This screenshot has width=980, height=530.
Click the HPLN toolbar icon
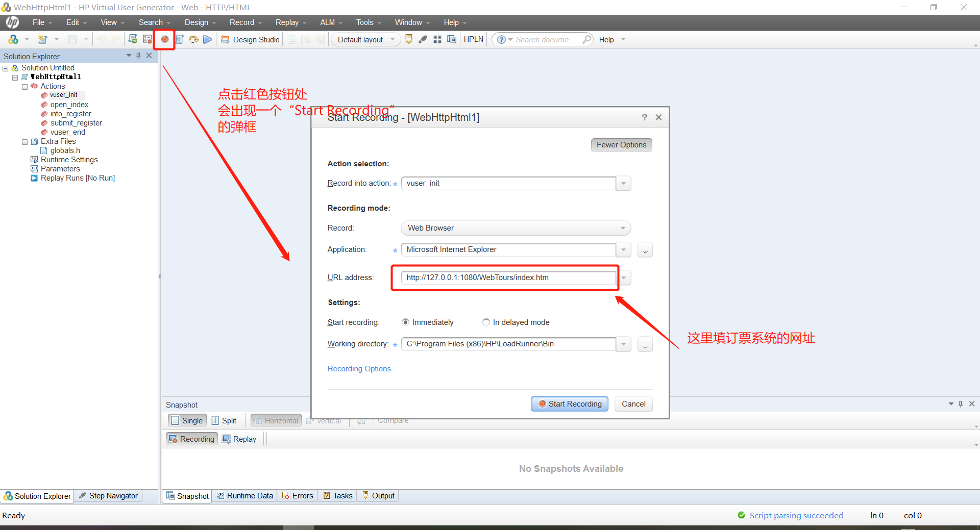pyautogui.click(x=473, y=39)
